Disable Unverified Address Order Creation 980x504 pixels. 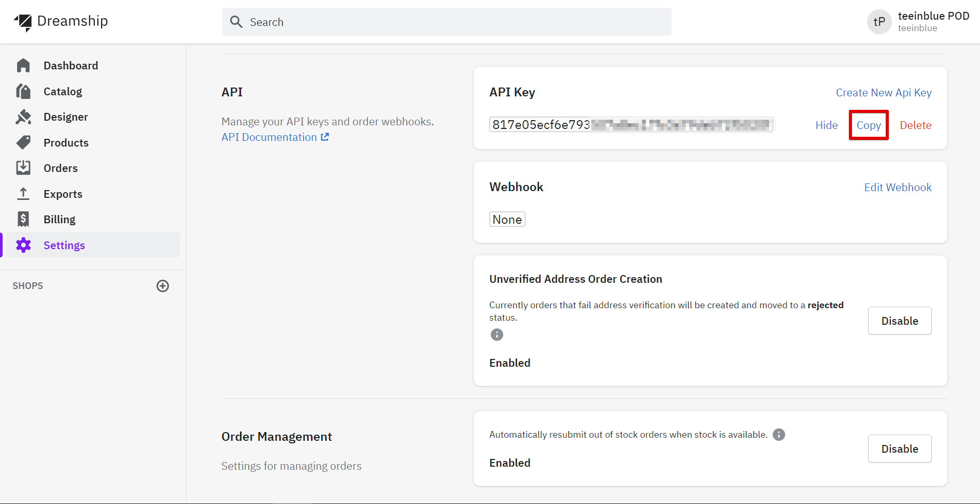point(899,321)
